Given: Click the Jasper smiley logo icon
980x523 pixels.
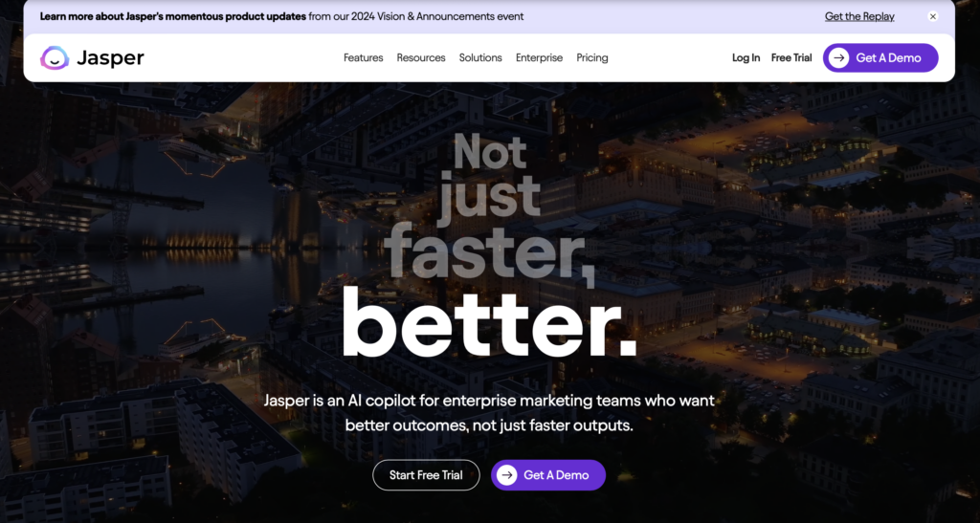Looking at the screenshot, I should pos(55,58).
